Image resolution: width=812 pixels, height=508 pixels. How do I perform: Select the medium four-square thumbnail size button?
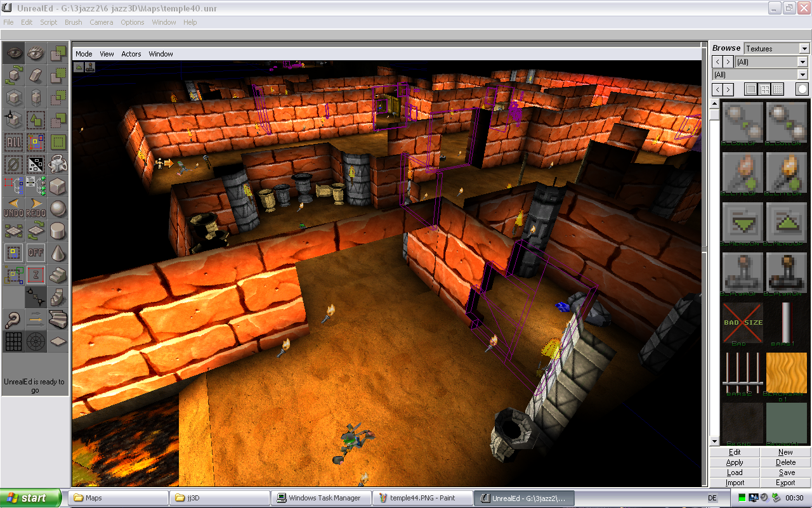[x=764, y=89]
